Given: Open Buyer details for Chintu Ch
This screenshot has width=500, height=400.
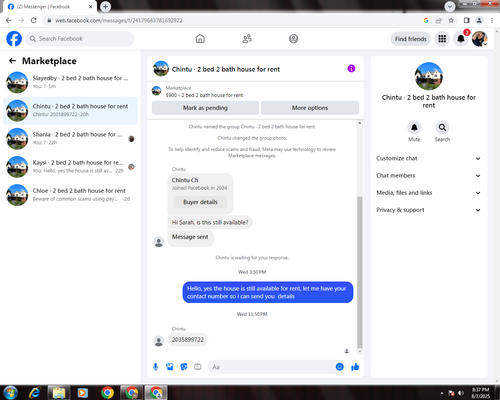Looking at the screenshot, I should [x=200, y=202].
